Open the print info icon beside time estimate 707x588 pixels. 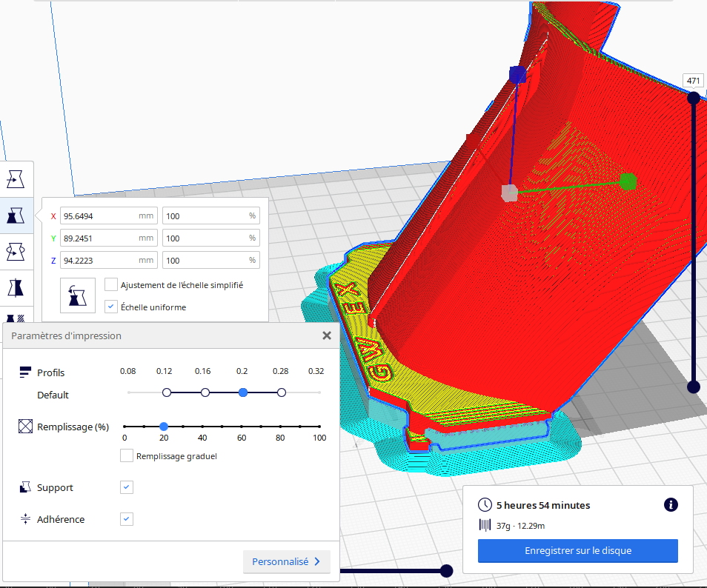coord(671,505)
